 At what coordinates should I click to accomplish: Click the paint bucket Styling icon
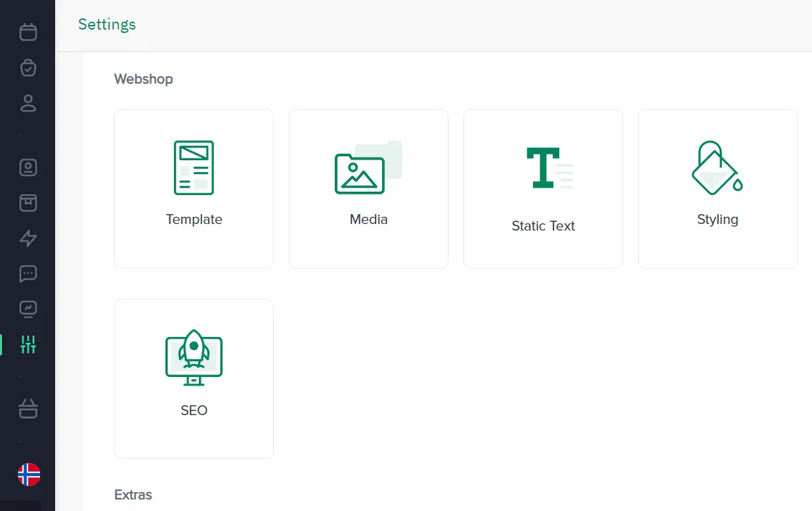(717, 168)
